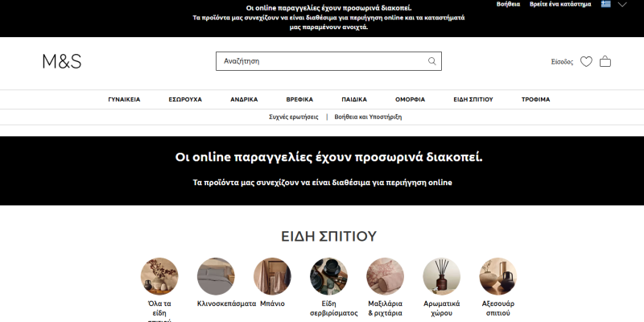Select the ΕΙΔΗ ΣΠΙΤΙΟΥ menu item

pos(473,100)
